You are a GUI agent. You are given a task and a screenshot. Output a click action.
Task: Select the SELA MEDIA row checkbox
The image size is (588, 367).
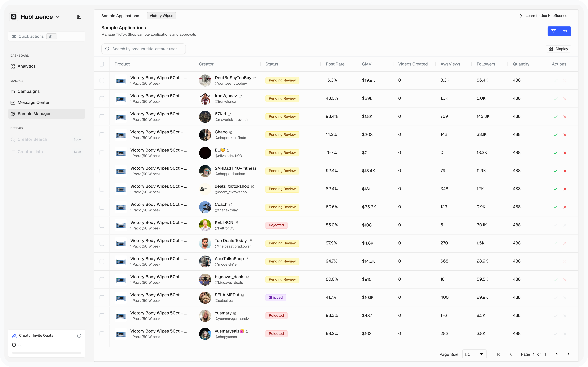(102, 298)
